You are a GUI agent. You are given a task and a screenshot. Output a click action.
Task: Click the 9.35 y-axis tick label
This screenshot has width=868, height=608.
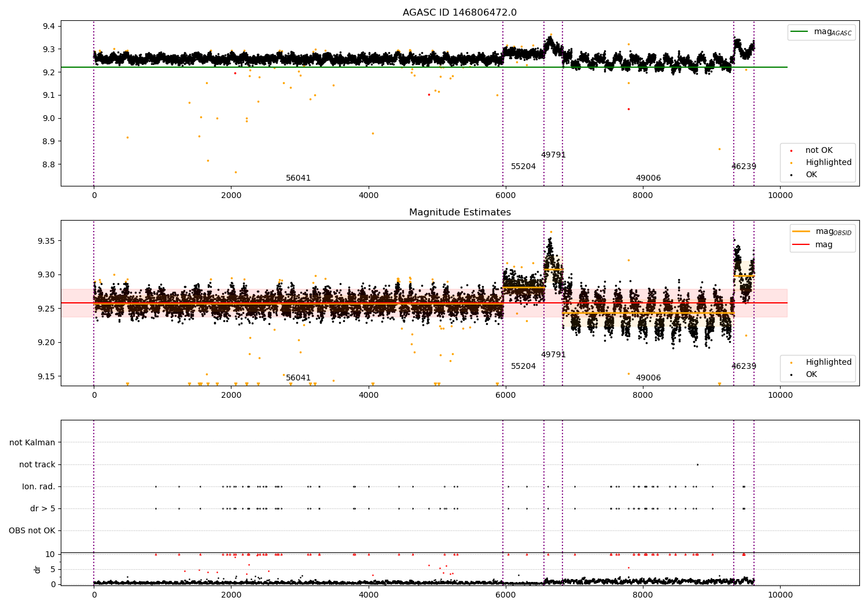[46, 241]
